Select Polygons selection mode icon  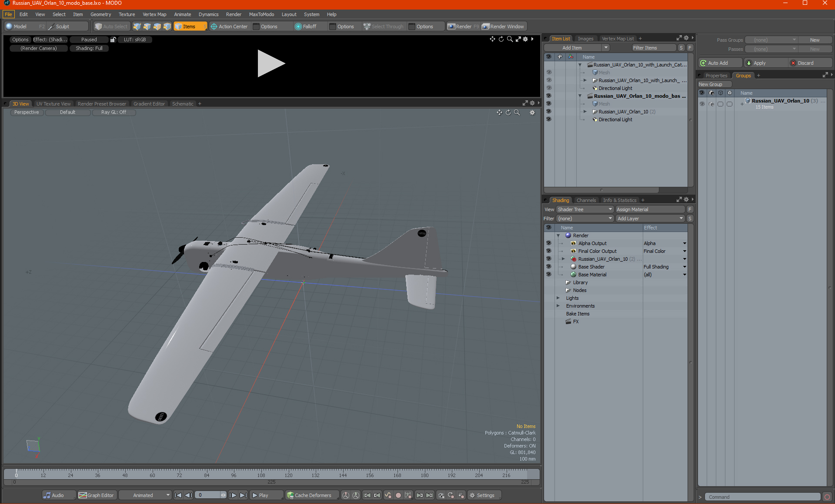(x=157, y=27)
